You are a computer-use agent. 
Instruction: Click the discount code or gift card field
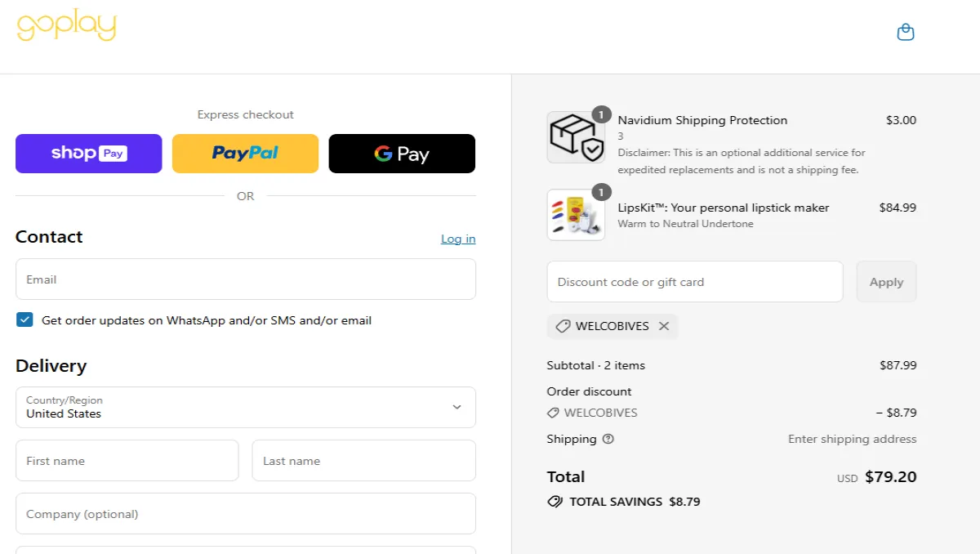click(x=694, y=281)
